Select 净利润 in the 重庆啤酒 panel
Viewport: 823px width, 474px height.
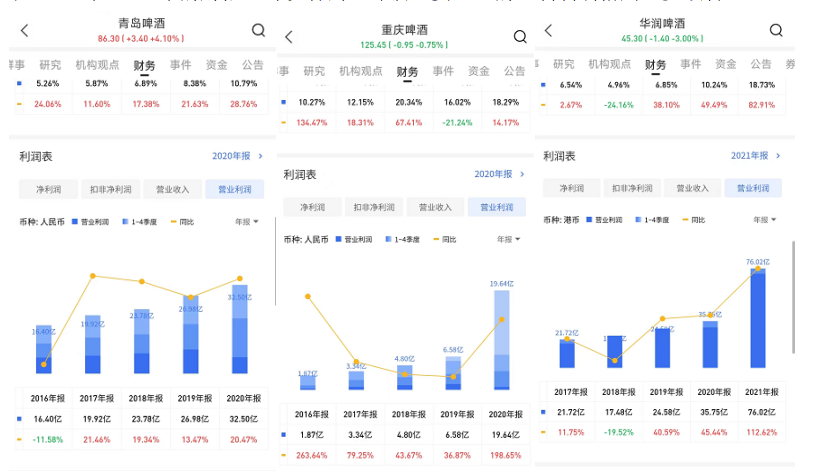(312, 207)
